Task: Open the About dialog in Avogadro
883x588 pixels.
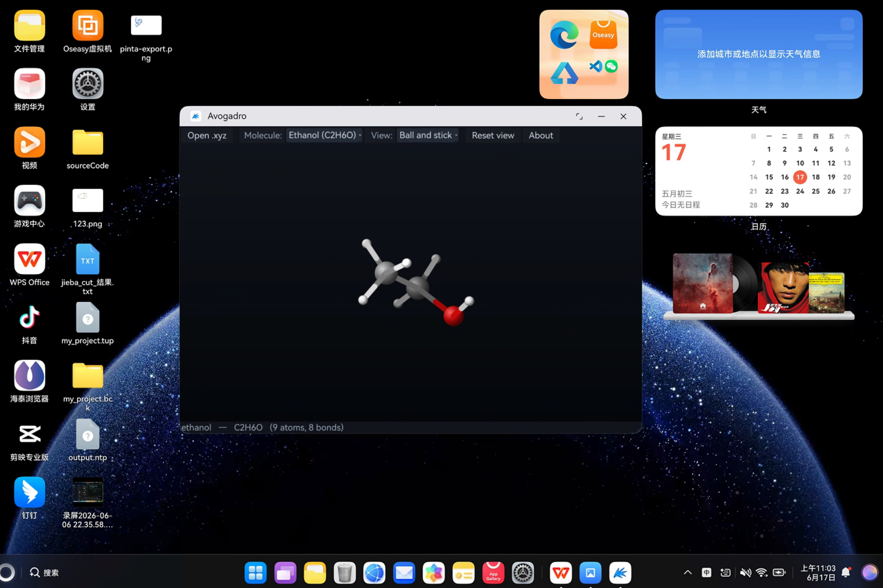Action: point(541,135)
